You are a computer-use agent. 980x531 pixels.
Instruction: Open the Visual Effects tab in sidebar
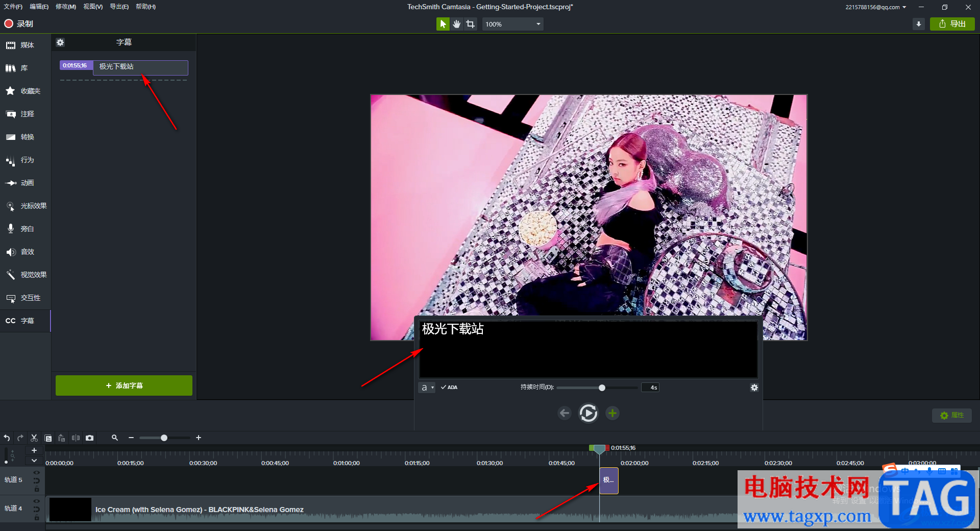click(x=26, y=275)
